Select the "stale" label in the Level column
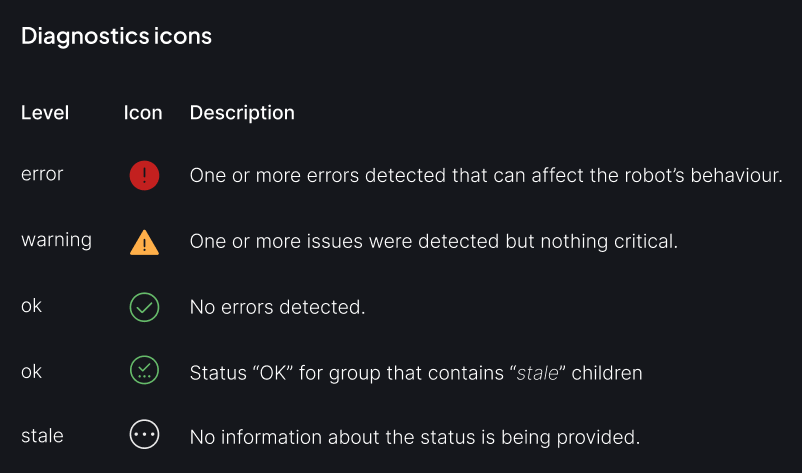 pyautogui.click(x=42, y=436)
